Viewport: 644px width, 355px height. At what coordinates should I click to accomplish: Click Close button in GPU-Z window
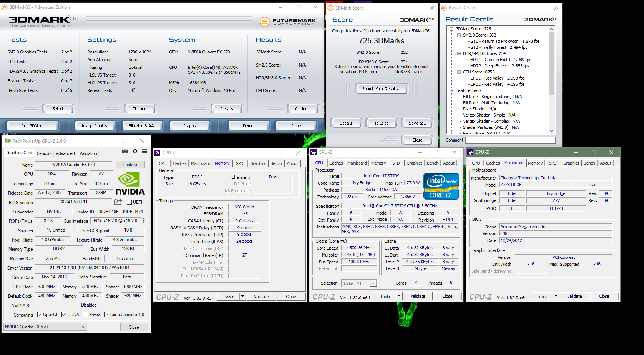[x=134, y=327]
